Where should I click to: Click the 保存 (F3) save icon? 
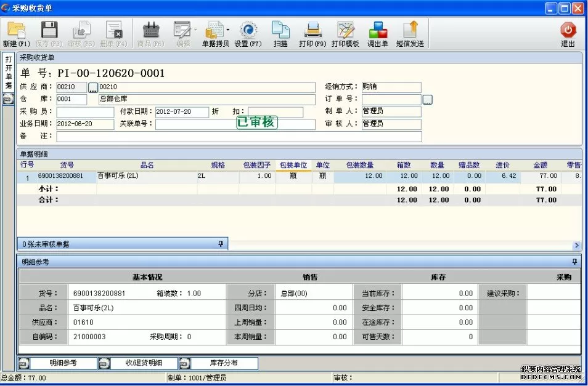tap(49, 31)
